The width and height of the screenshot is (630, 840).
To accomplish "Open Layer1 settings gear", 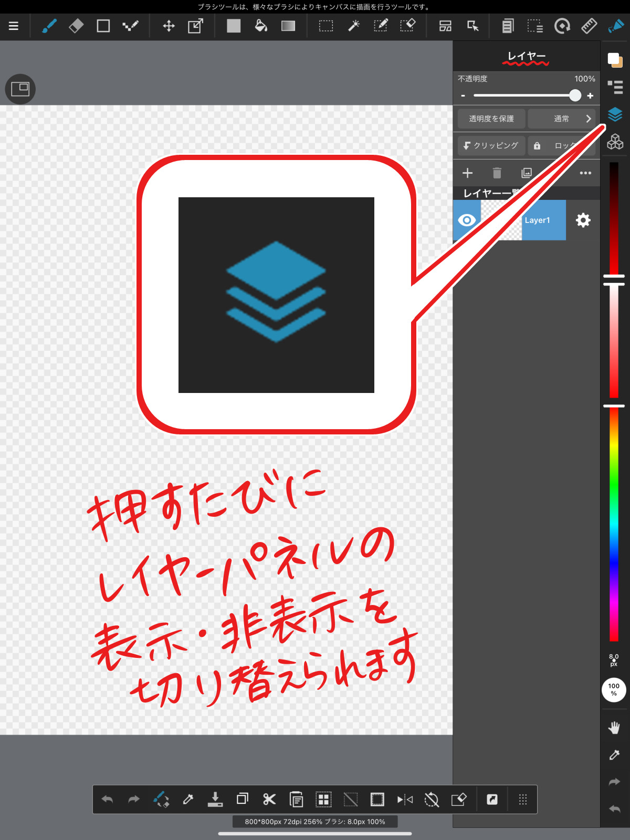I will point(583,220).
